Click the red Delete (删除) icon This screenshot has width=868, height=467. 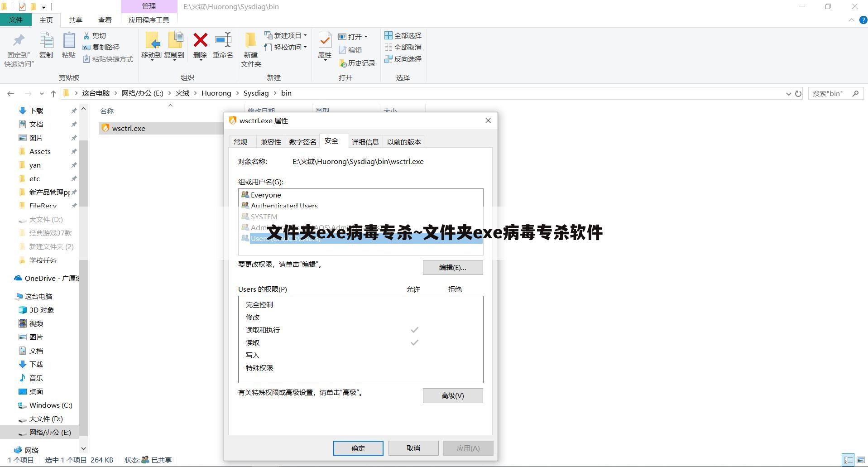[x=200, y=40]
